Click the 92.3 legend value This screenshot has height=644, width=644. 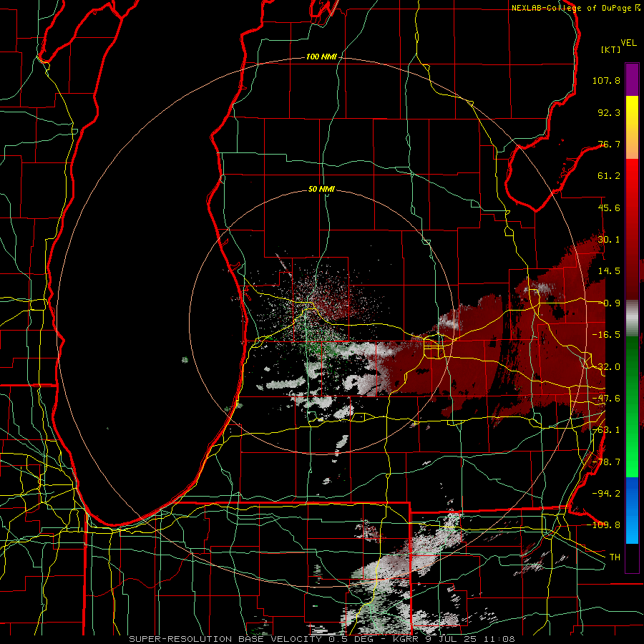[x=609, y=112]
